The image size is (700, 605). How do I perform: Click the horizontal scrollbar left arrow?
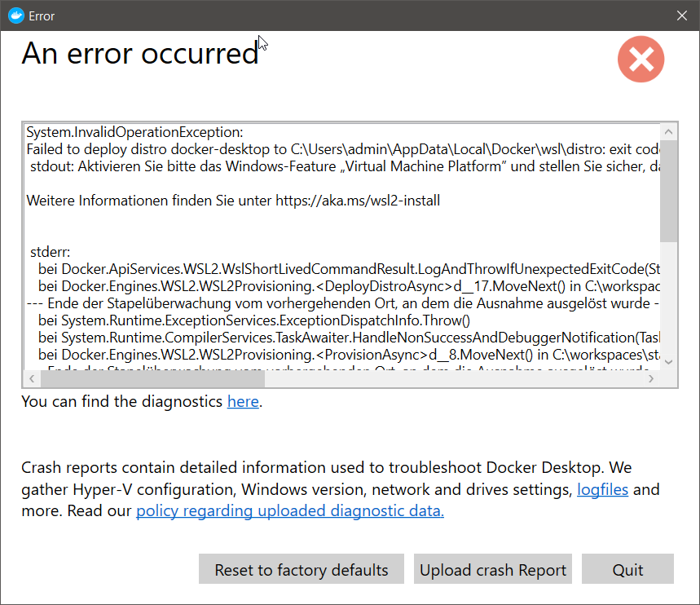(32, 378)
